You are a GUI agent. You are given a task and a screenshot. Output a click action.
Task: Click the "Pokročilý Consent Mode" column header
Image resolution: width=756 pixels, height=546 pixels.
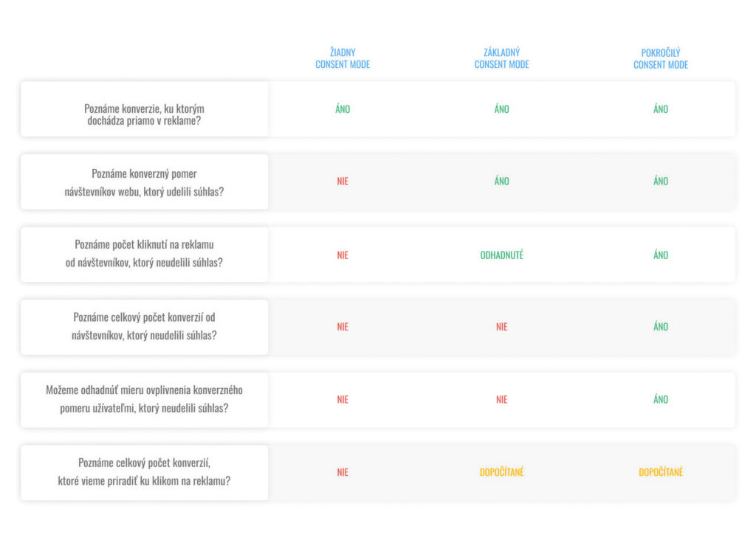661,59
